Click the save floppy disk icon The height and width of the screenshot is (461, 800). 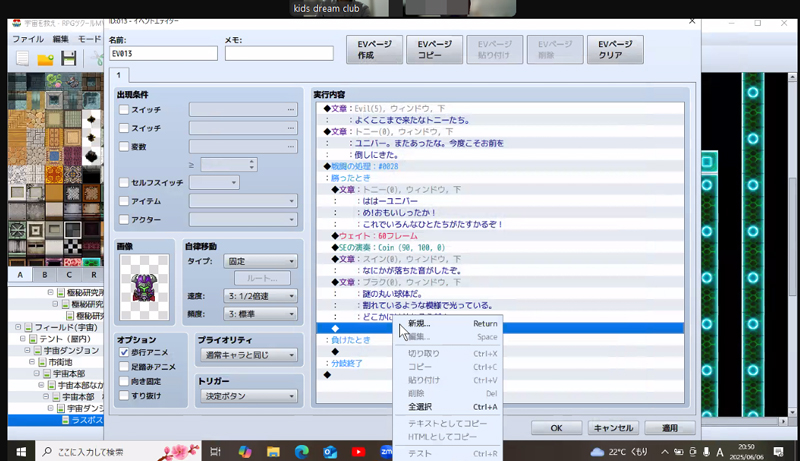(68, 59)
